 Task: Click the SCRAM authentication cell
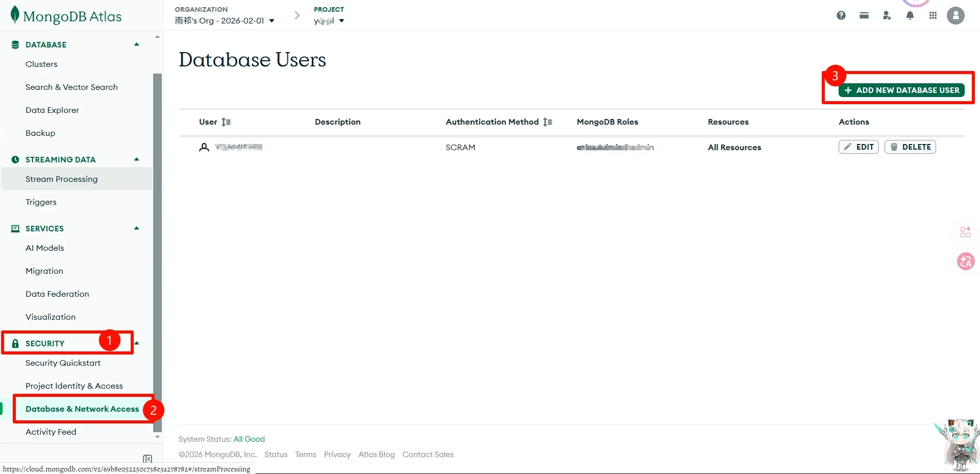click(x=460, y=148)
